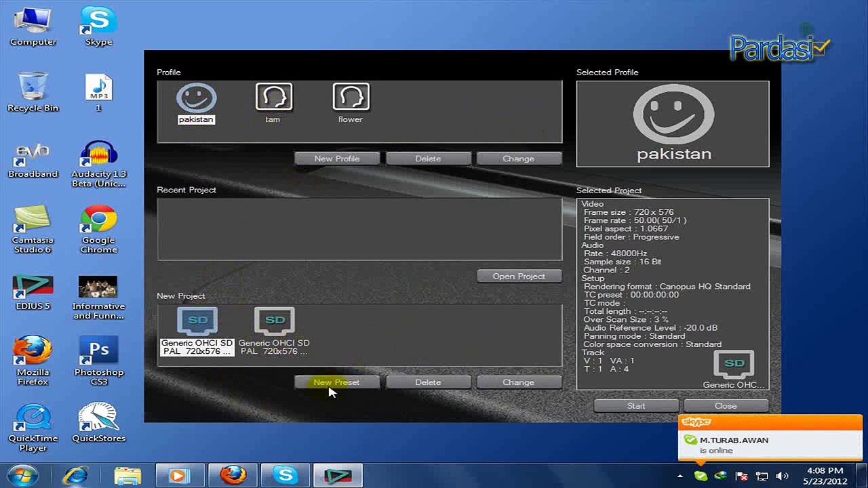This screenshot has width=868, height=488.
Task: Open the Google Chrome desktop shortcut
Action: (x=99, y=230)
